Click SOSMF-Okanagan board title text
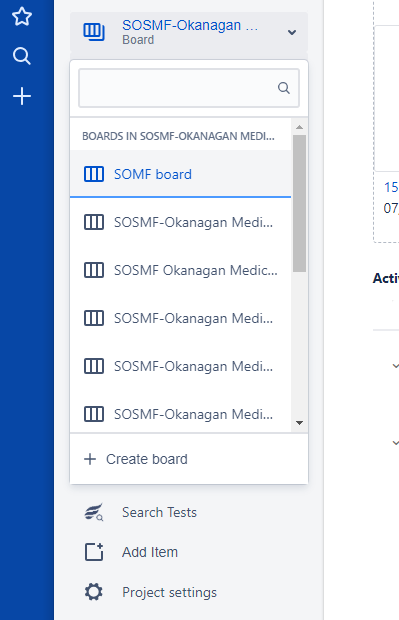Screen dimensions: 399x620 (190, 25)
